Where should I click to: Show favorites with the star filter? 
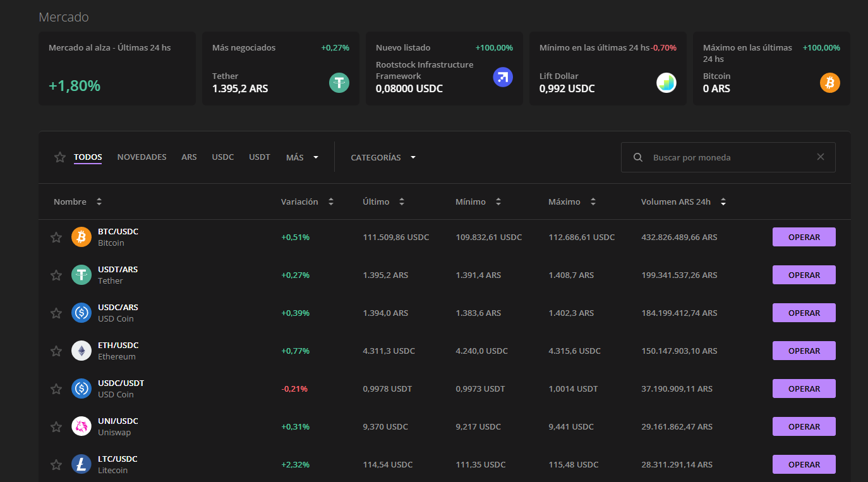tap(60, 157)
